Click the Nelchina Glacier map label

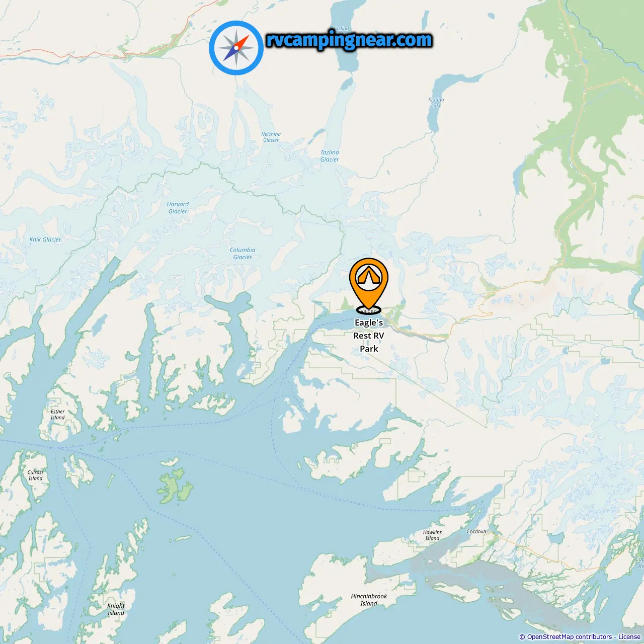[x=271, y=137]
